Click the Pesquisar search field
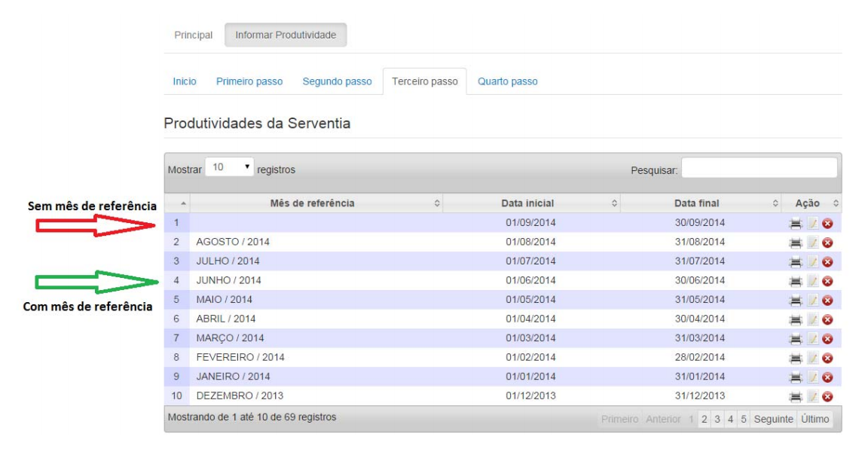 tap(759, 167)
